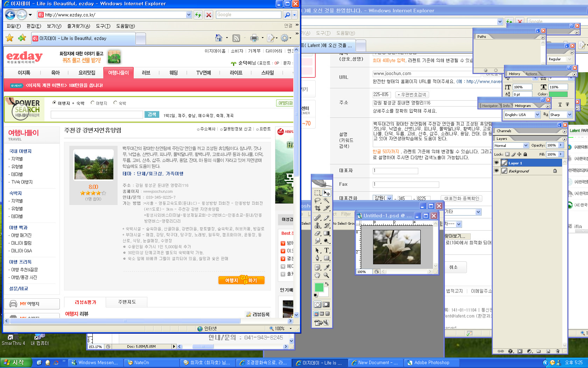588x368 pixels.
Task: Toggle lock position icon in Layers panel
Action: click(519, 154)
